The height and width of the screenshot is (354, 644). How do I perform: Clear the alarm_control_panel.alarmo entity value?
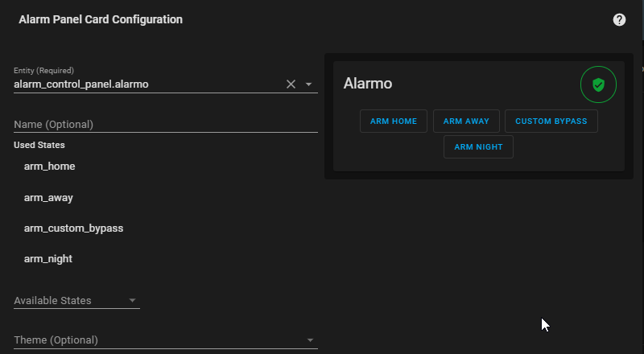click(x=291, y=84)
